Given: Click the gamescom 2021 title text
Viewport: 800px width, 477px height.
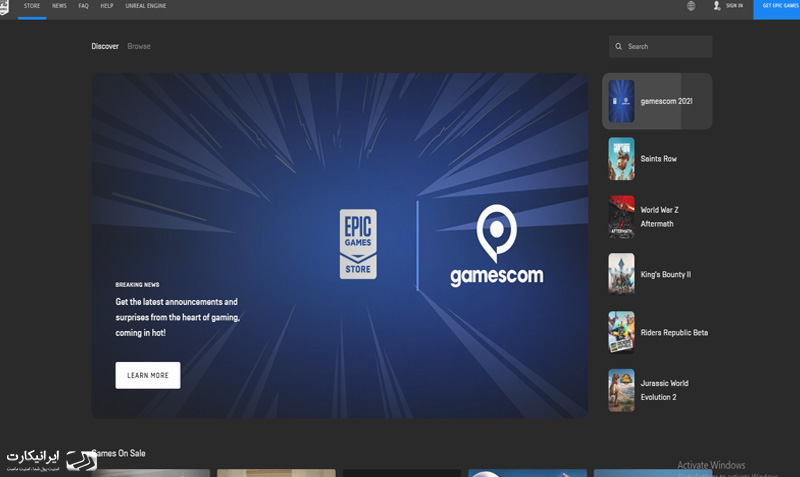Looking at the screenshot, I should [666, 101].
